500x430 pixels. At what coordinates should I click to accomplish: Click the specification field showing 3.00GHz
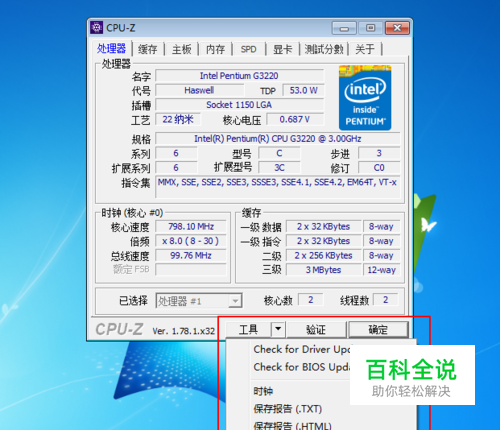point(278,139)
